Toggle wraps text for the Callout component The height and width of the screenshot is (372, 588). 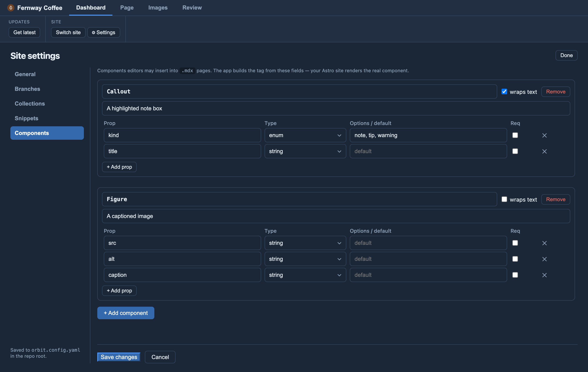tap(504, 92)
